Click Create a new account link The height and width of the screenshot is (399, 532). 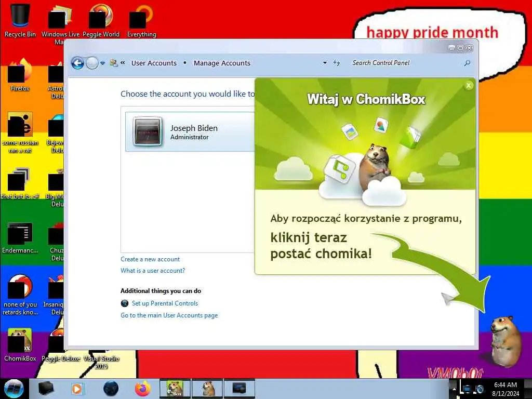(x=150, y=259)
